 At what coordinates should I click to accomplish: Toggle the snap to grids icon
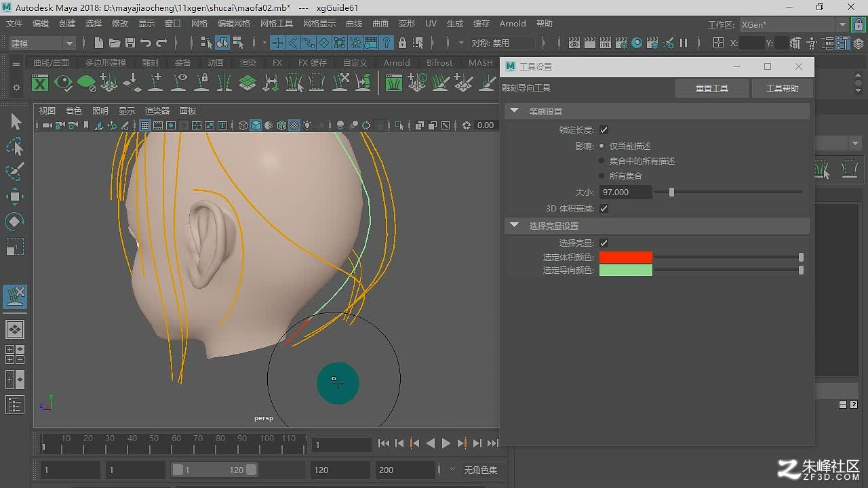tap(277, 43)
